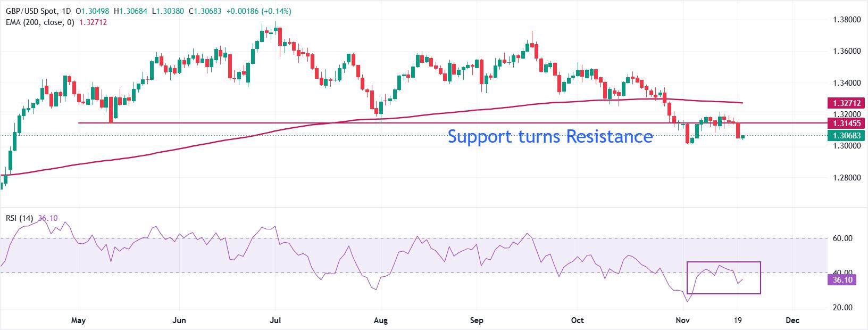Viewport: 868px width, 330px height.
Task: Click the 1.31455 horizontal line price label
Action: pyautogui.click(x=841, y=123)
